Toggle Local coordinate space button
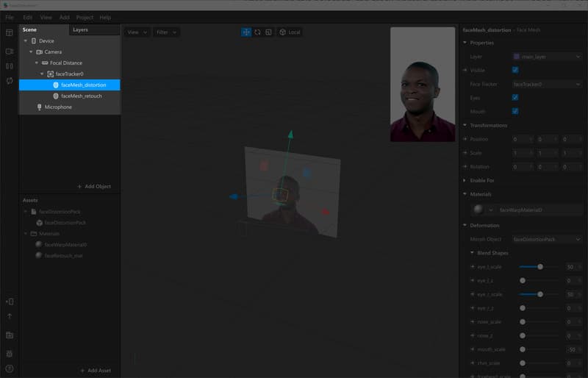Image resolution: width=588 pixels, height=378 pixels. (x=290, y=32)
